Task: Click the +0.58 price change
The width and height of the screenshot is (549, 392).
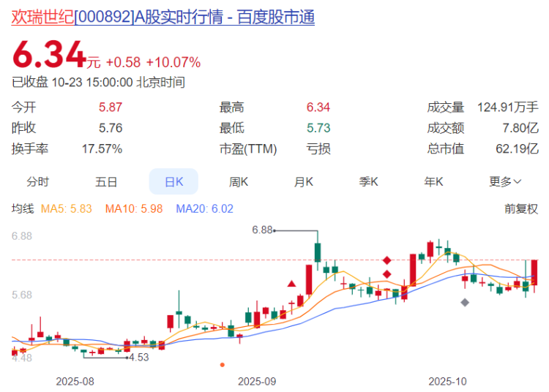Action: tap(123, 63)
